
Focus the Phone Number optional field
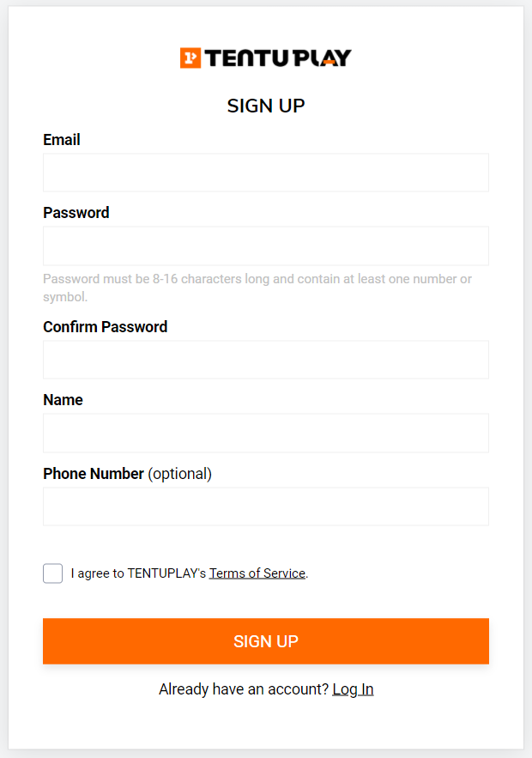coord(266,506)
